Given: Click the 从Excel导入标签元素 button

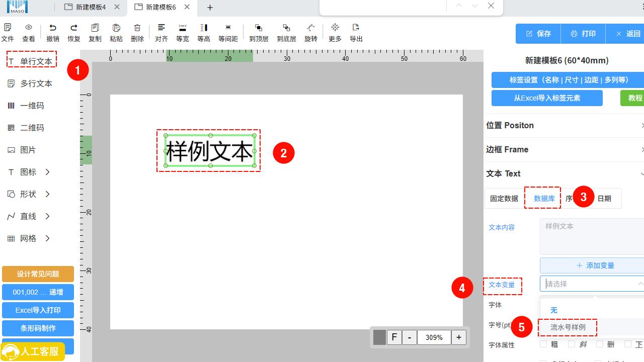Looking at the screenshot, I should tap(547, 98).
